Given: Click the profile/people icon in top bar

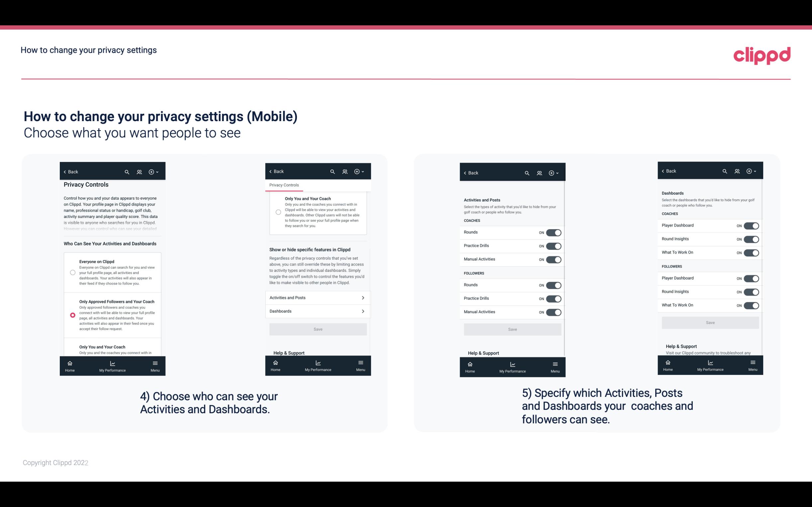Looking at the screenshot, I should coord(139,171).
